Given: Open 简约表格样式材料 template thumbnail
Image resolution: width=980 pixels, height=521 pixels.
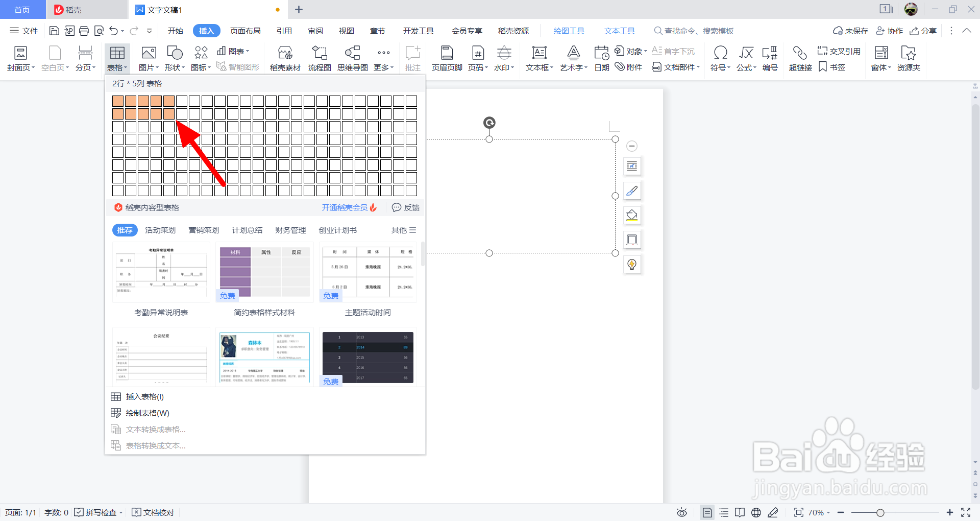Looking at the screenshot, I should 264,273.
